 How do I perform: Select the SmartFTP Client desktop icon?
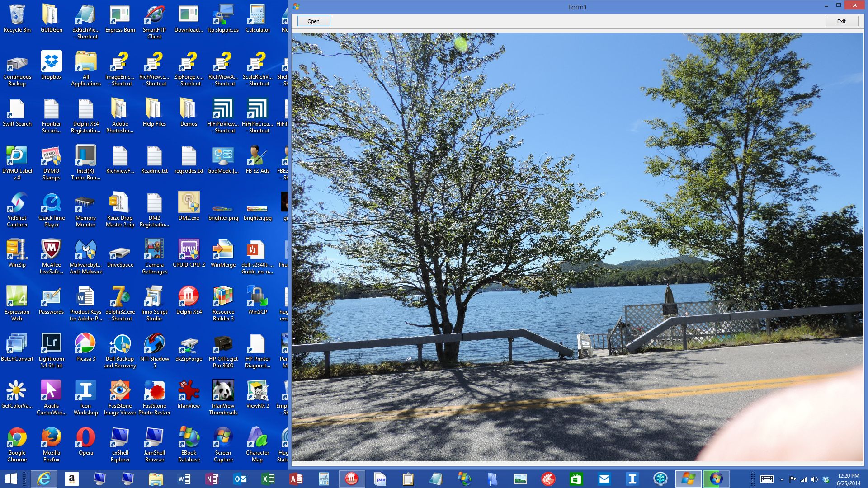(155, 22)
